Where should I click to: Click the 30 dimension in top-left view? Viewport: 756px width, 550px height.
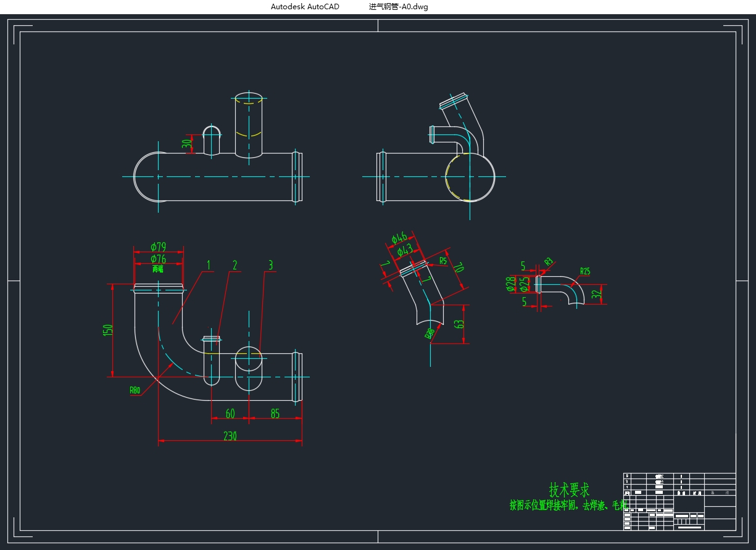[186, 145]
